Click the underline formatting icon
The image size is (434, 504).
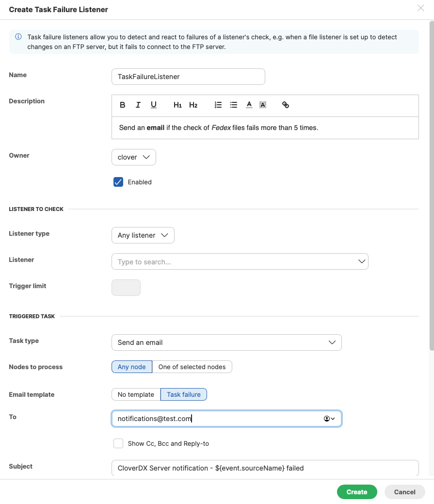coord(154,105)
